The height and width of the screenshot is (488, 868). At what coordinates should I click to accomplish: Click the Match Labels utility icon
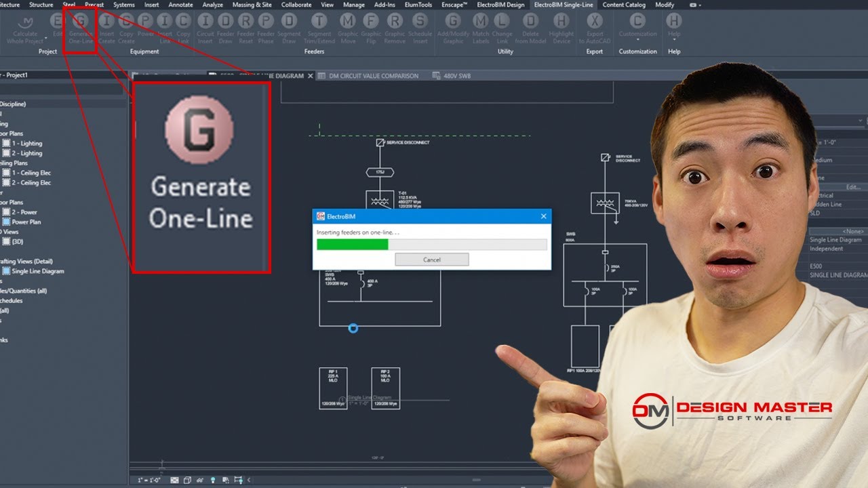pos(480,22)
